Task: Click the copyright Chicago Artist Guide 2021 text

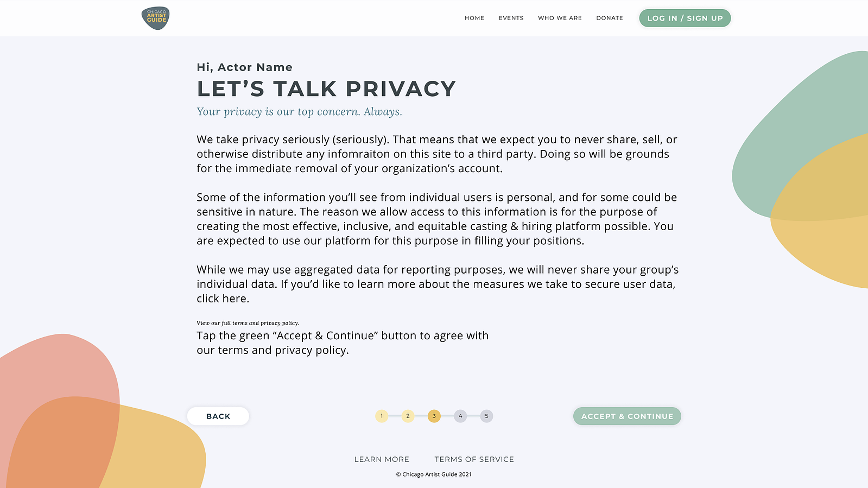Action: [x=434, y=474]
